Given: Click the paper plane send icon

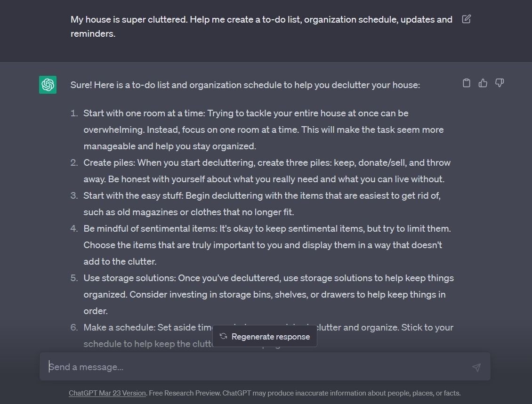Looking at the screenshot, I should (476, 367).
